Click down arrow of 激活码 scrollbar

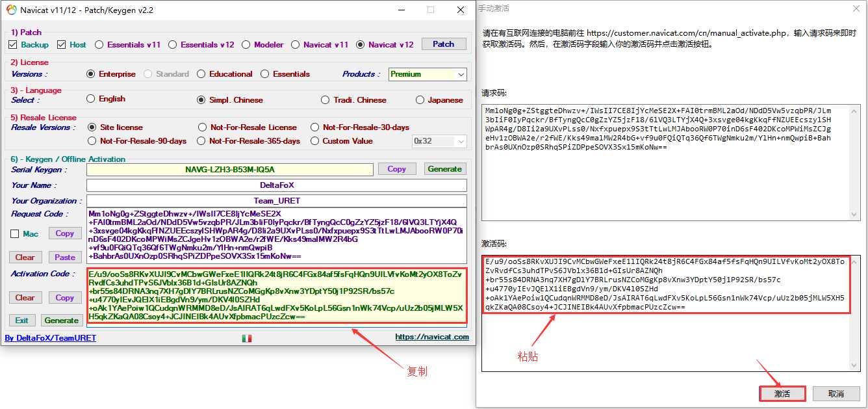(854, 365)
